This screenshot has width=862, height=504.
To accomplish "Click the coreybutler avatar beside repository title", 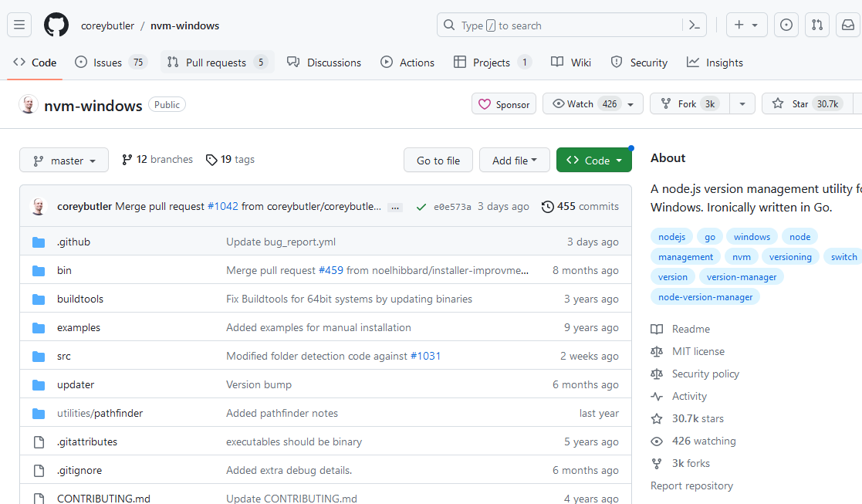I will tap(29, 104).
